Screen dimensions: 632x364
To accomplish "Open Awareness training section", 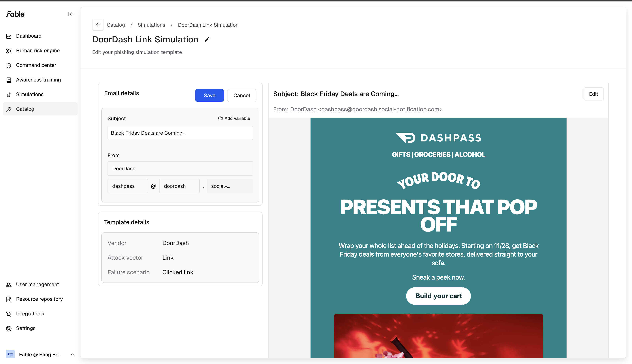I will (x=40, y=80).
